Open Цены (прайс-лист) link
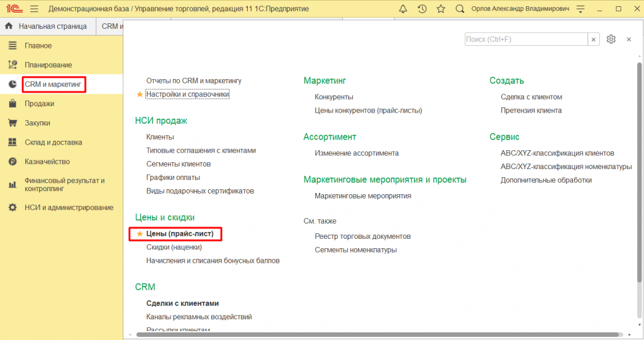Screen dimensions: 644x340 click(x=180, y=234)
